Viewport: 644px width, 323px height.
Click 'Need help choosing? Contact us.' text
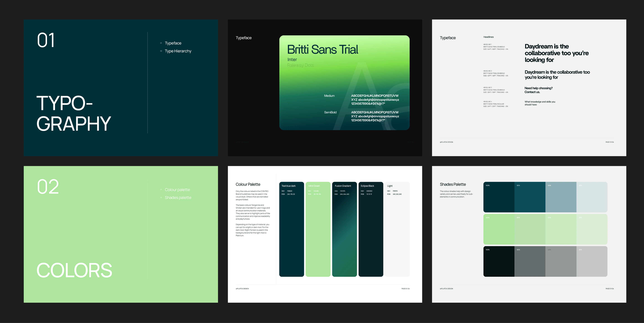point(539,90)
